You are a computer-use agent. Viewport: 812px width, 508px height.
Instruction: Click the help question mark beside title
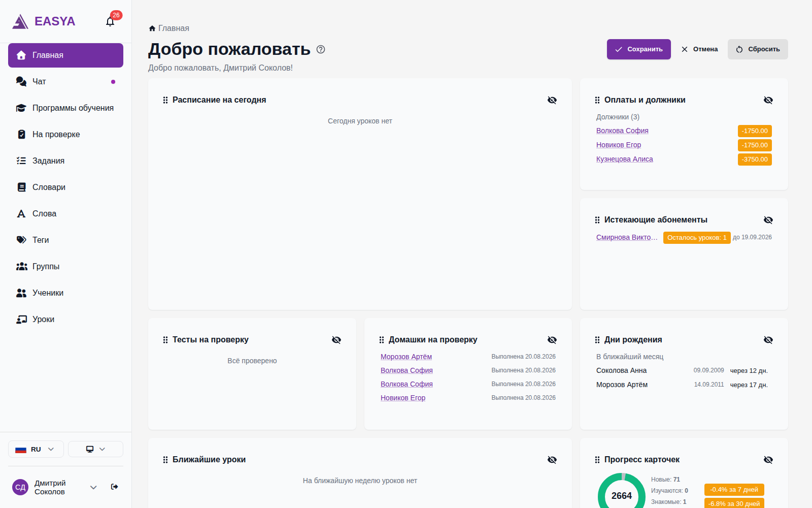click(321, 49)
